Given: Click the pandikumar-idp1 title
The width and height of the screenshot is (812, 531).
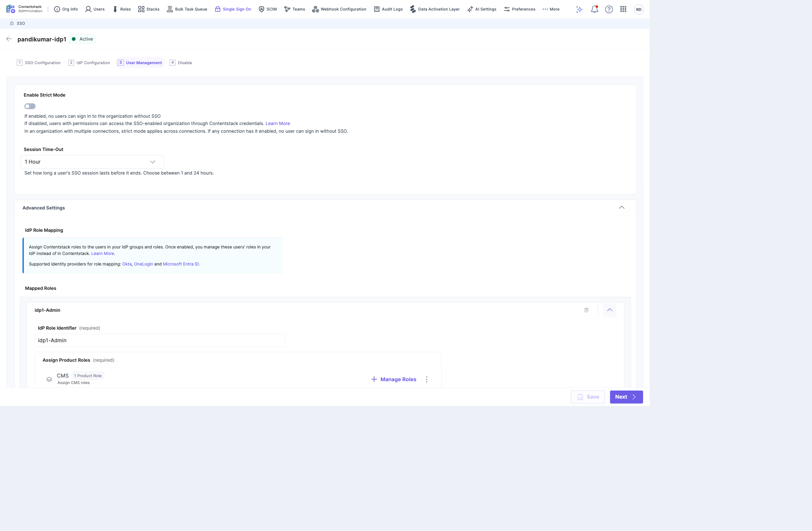Looking at the screenshot, I should tap(42, 39).
